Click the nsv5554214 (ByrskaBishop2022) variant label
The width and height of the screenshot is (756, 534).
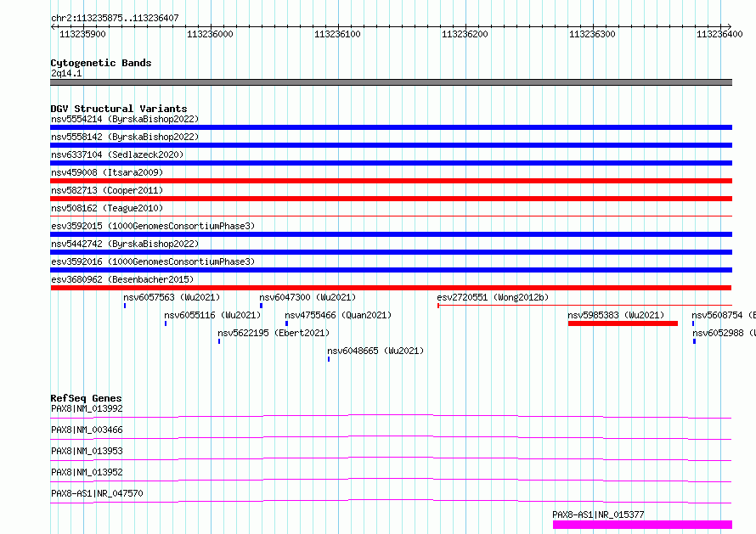point(125,119)
